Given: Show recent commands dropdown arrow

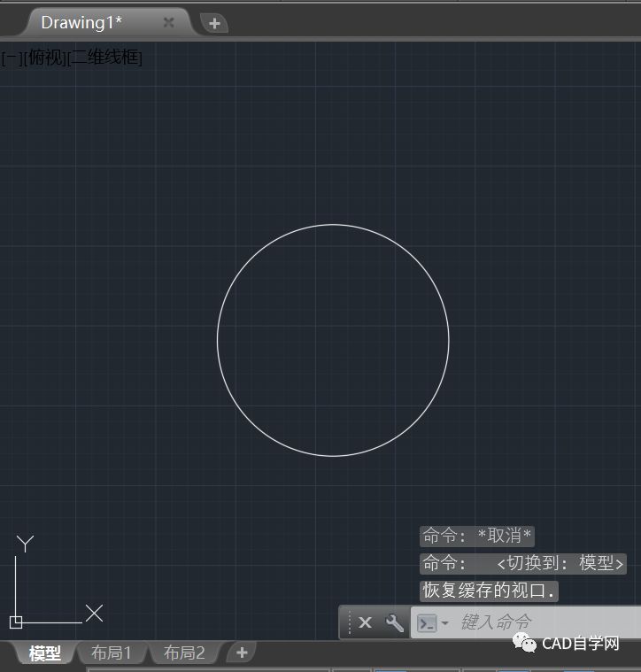Looking at the screenshot, I should pos(445,622).
